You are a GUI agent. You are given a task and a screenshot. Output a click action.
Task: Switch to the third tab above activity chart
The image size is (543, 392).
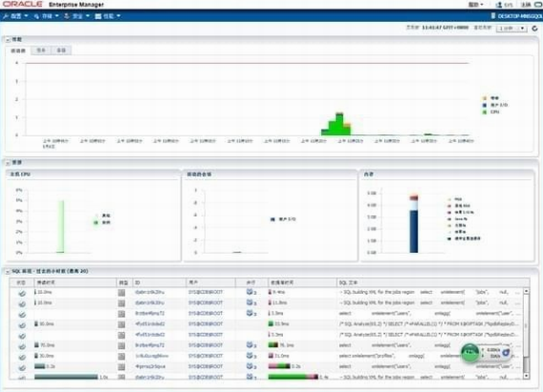[x=61, y=50]
